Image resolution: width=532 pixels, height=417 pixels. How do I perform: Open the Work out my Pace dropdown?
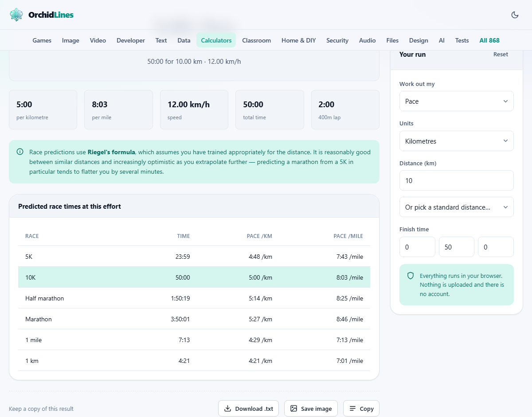click(x=457, y=101)
